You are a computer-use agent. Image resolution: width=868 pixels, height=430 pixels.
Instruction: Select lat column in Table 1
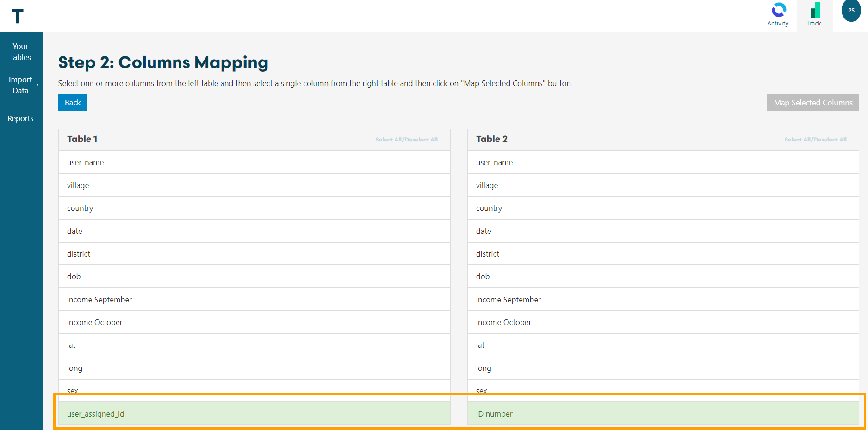[x=254, y=345]
